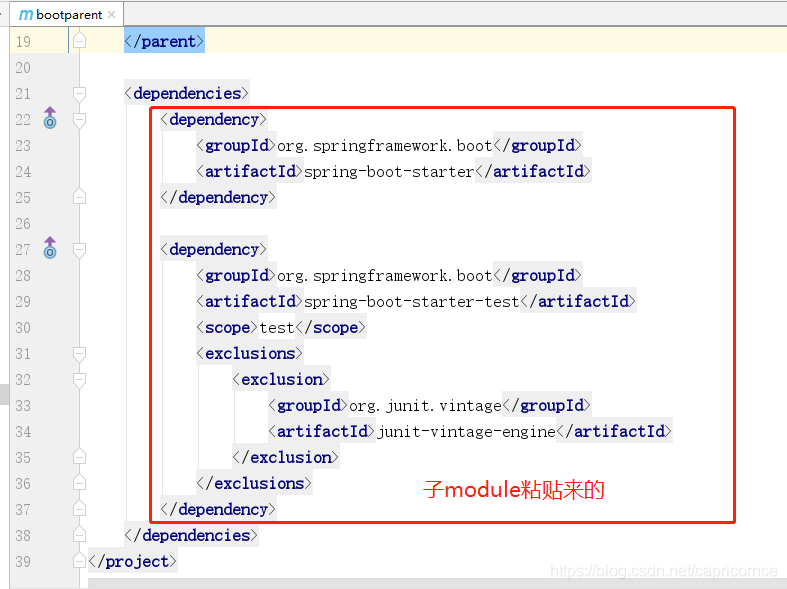Collapse the second dependency block at line 27
787x589 pixels.
79,249
